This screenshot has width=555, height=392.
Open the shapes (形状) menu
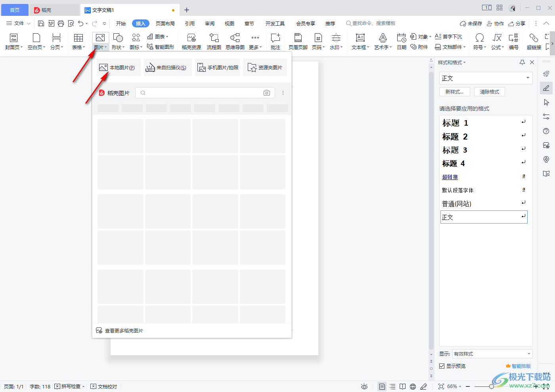118,42
